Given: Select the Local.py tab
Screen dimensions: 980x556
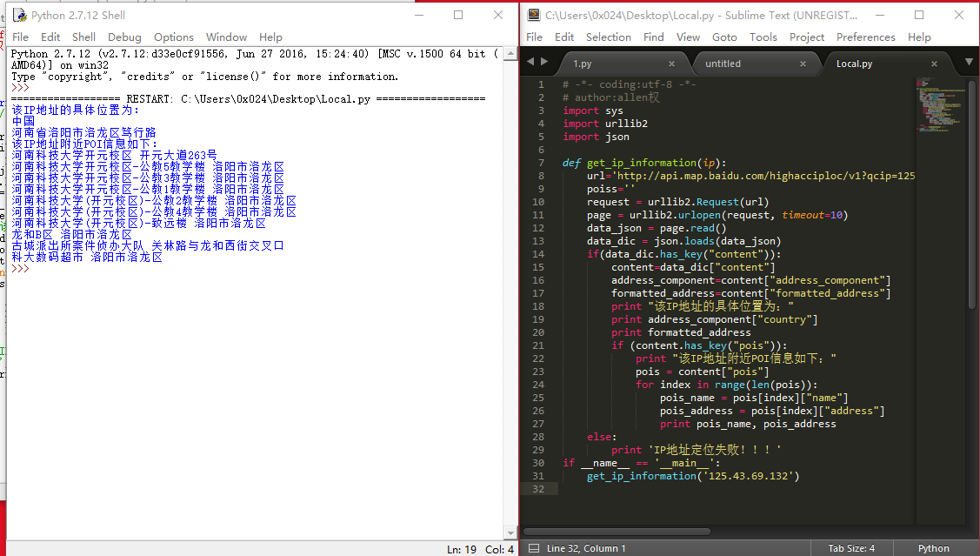Looking at the screenshot, I should pos(855,64).
